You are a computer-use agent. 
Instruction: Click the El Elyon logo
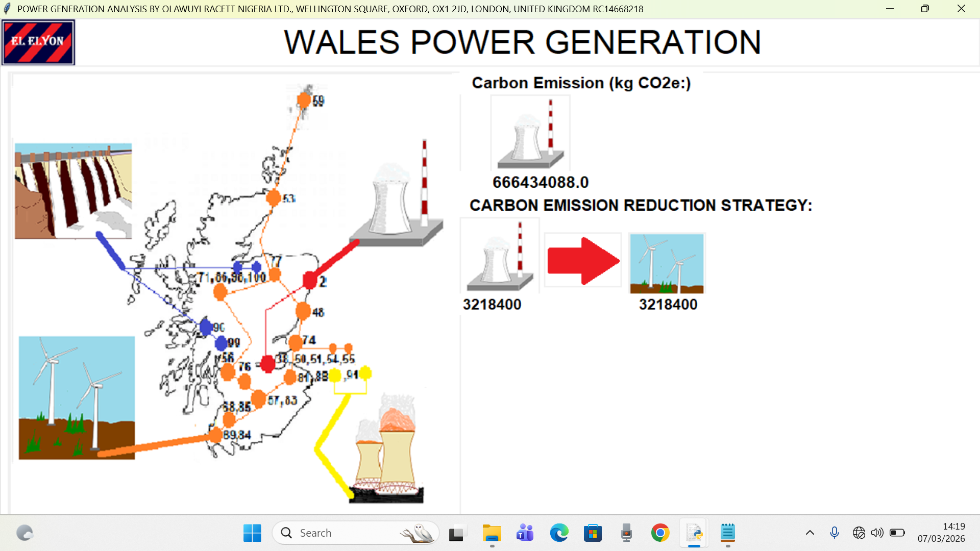(x=38, y=42)
